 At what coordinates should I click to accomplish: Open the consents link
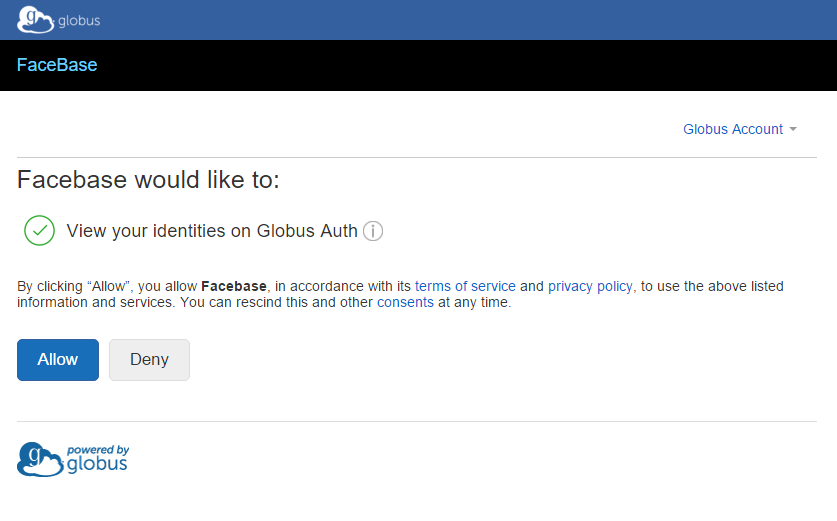(405, 302)
